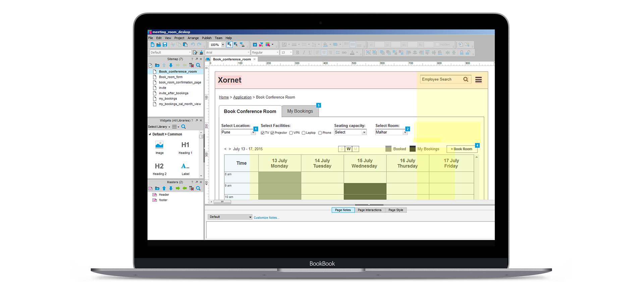Search the Sitemap pages
644x292 pixels.
point(198,65)
